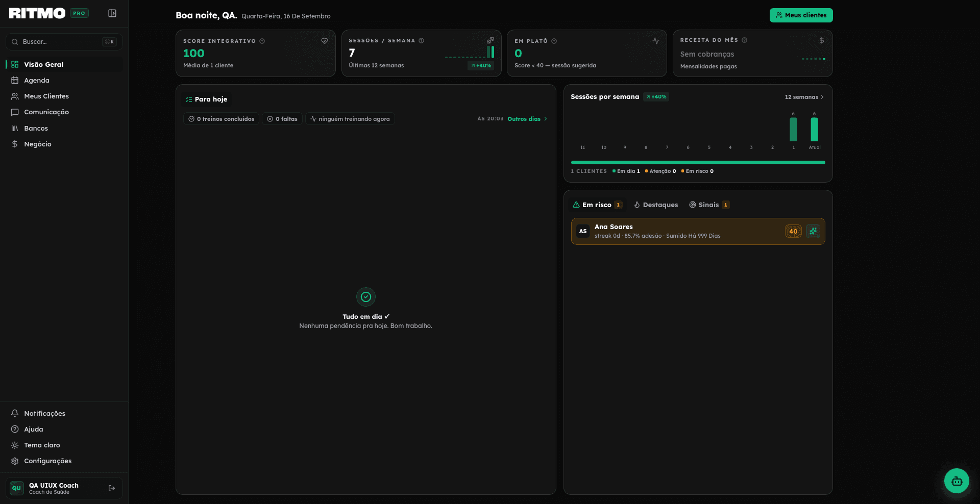The width and height of the screenshot is (980, 504).
Task: Open Visão Geral in sidebar
Action: (x=64, y=64)
